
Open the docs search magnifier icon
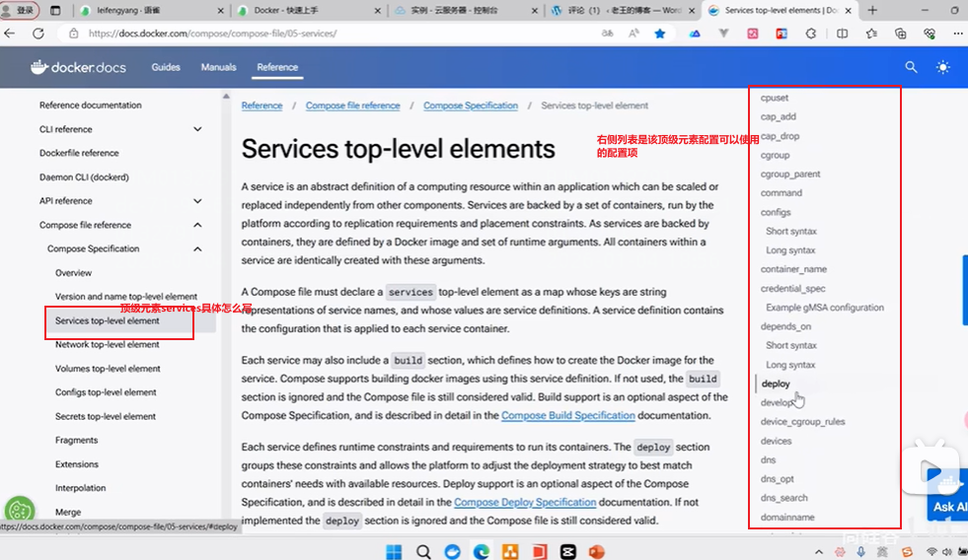click(x=911, y=67)
